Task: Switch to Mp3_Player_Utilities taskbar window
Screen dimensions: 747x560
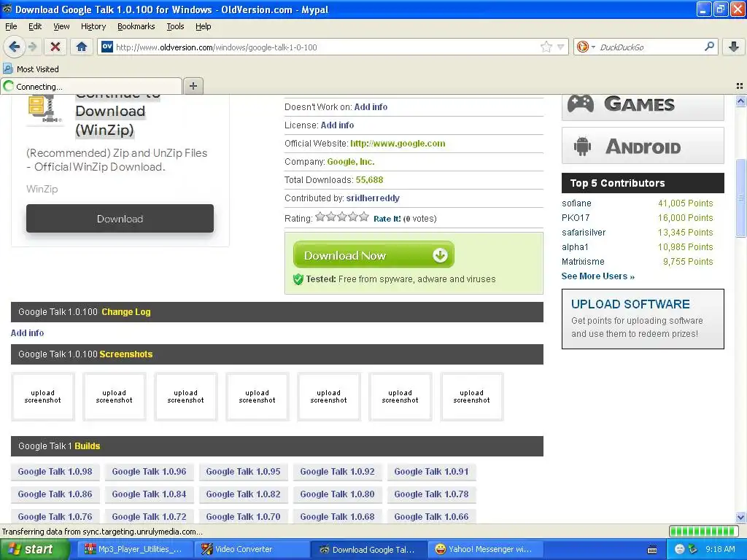Action: click(135, 549)
